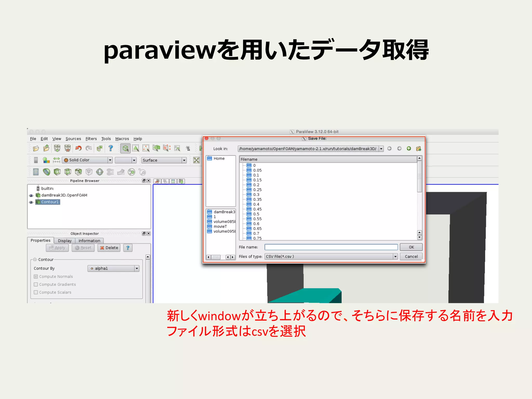Click the green up-directory arrow in Save File
The image size is (532, 399).
[409, 149]
